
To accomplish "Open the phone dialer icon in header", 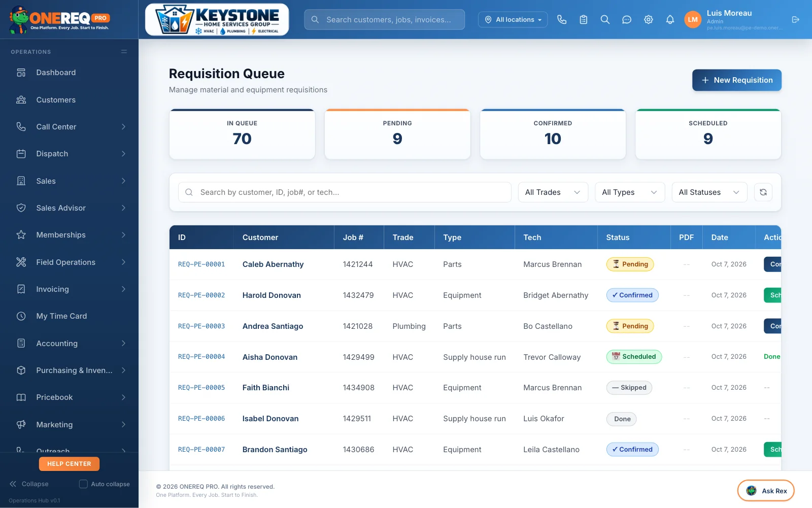I will (x=562, y=19).
